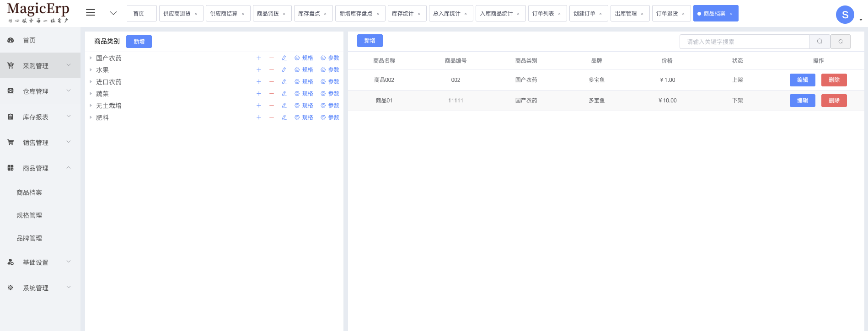Click 新增 in the 商品类别 panel
Screen dimensions: 868x331
(139, 42)
